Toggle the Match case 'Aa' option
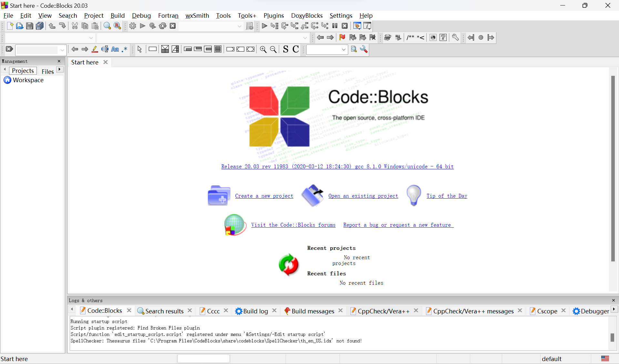The width and height of the screenshot is (619, 364). [115, 49]
